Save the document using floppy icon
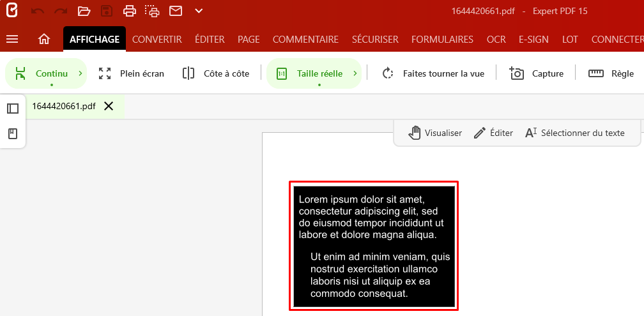Image resolution: width=644 pixels, height=316 pixels. tap(107, 11)
